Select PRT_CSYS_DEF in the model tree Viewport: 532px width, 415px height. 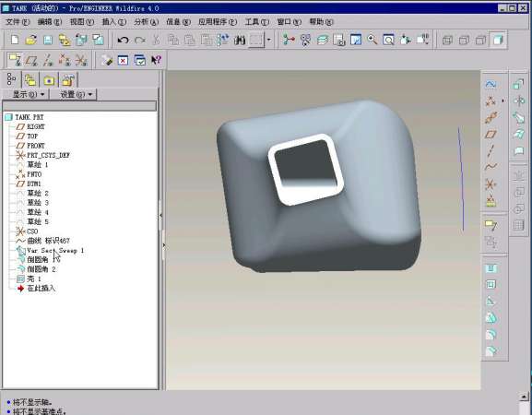(48, 155)
